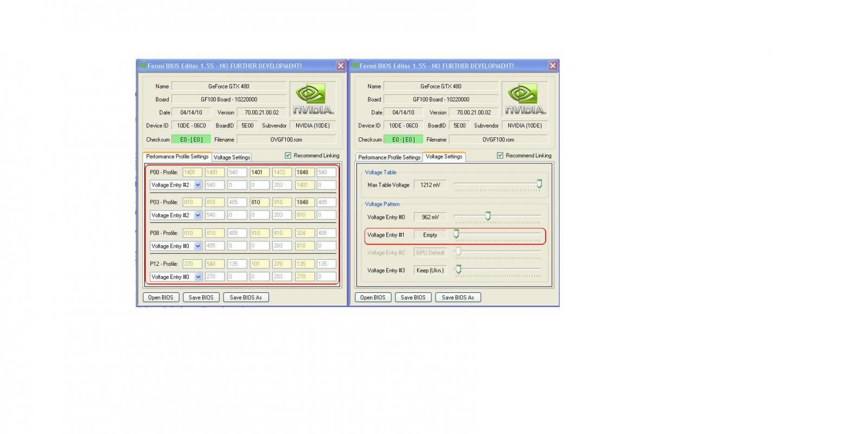The image size is (868, 434).
Task: Click Save BIOS As in the voltage-sliders window
Action: point(458,297)
